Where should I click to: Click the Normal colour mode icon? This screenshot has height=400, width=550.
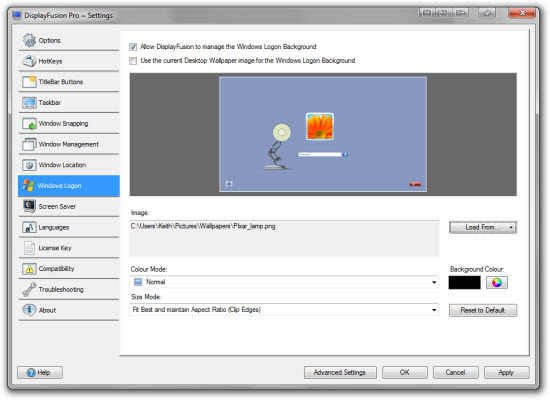pos(138,282)
